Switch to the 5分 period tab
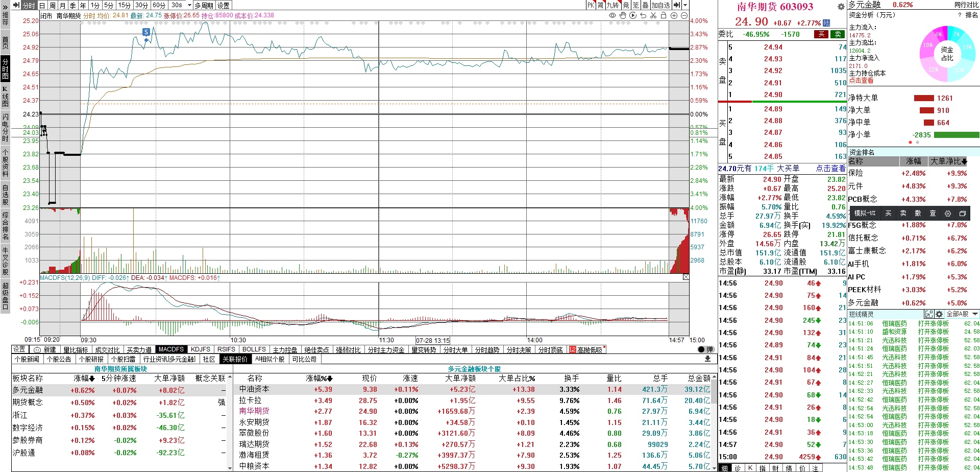Image resolution: width=980 pixels, height=472 pixels. point(109,5)
